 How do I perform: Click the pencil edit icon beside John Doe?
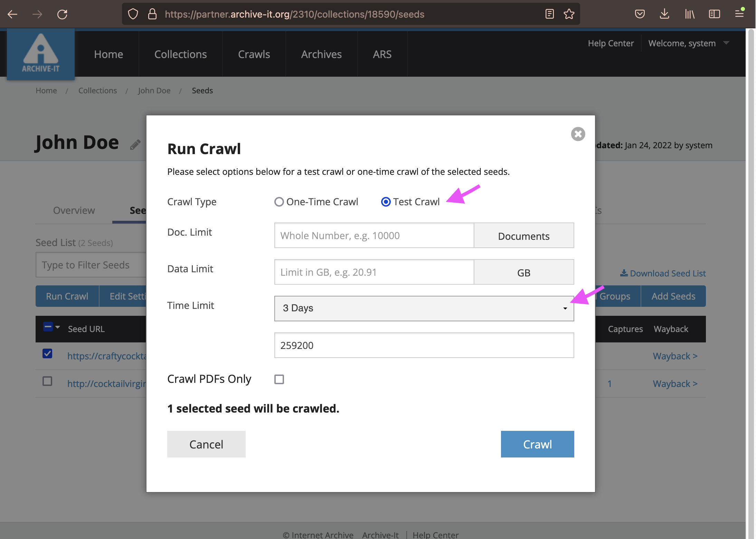[x=135, y=144]
